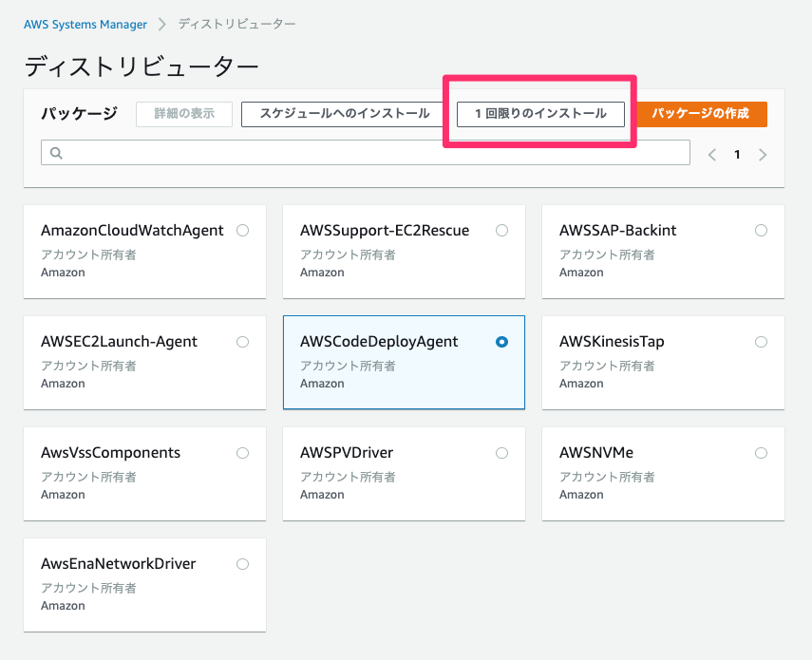Deselect the AWSCodeDeployAgent radio button

click(x=501, y=341)
